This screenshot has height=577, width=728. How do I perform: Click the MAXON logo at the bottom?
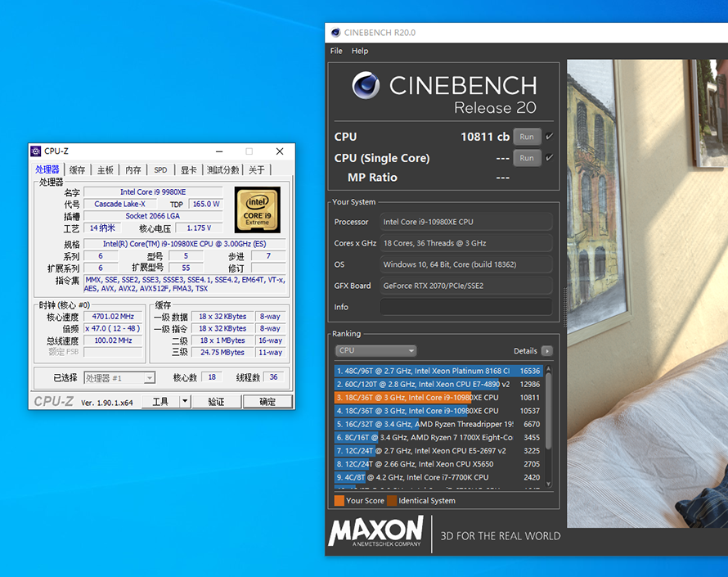[x=376, y=534]
